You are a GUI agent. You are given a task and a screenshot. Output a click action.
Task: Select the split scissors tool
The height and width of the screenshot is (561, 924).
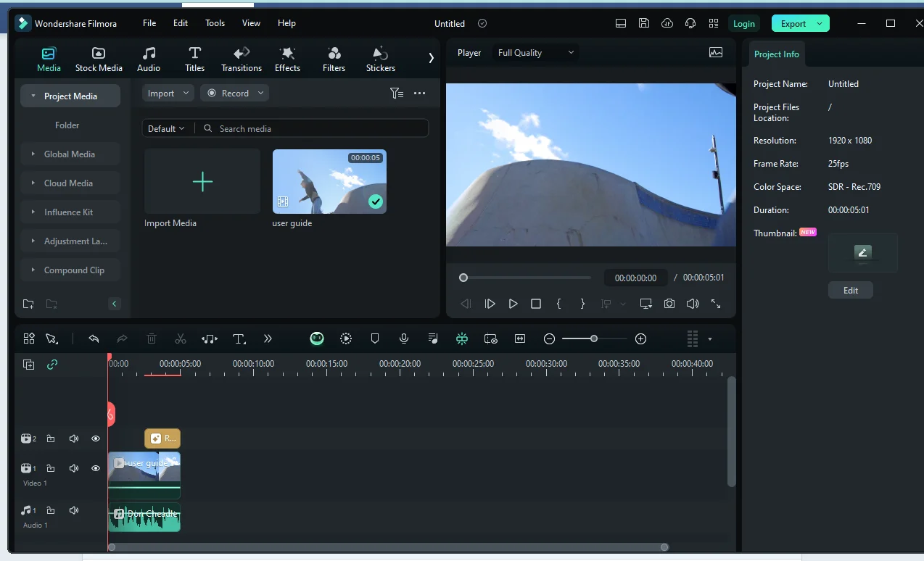(181, 338)
